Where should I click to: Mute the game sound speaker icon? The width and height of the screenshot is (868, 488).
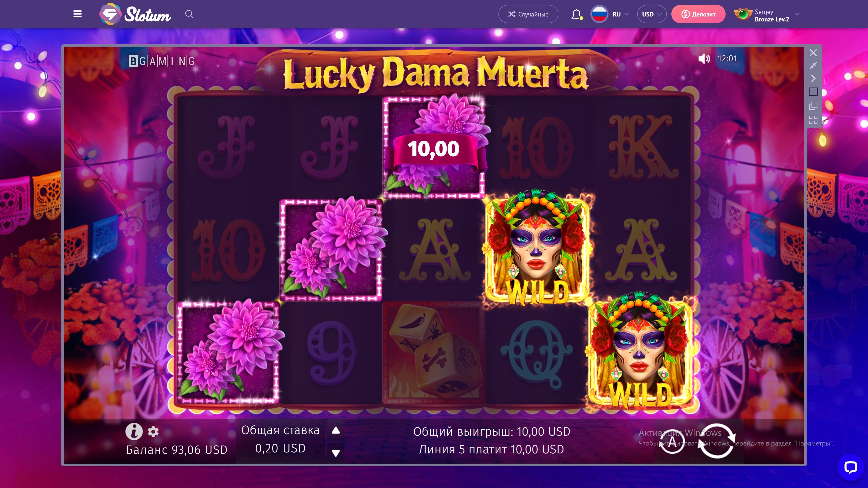[x=704, y=59]
